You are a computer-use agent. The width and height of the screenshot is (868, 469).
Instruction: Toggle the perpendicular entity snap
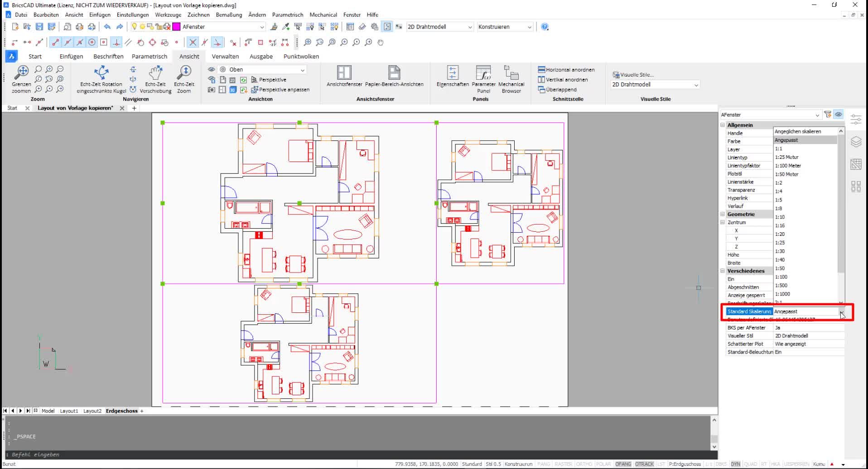(x=116, y=42)
